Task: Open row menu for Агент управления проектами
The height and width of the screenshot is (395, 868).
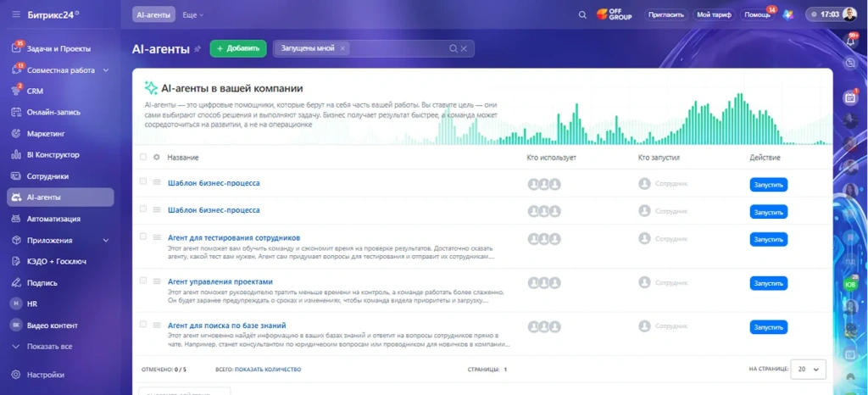Action: [157, 281]
